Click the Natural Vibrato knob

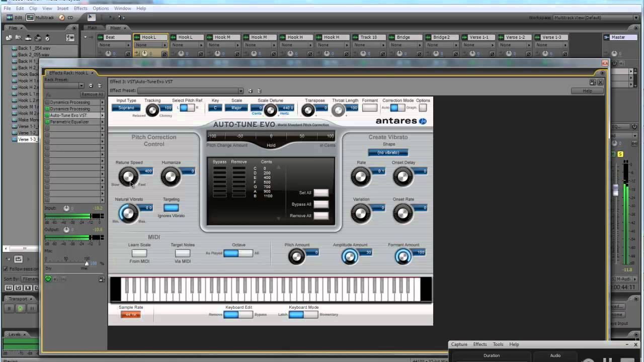(128, 213)
